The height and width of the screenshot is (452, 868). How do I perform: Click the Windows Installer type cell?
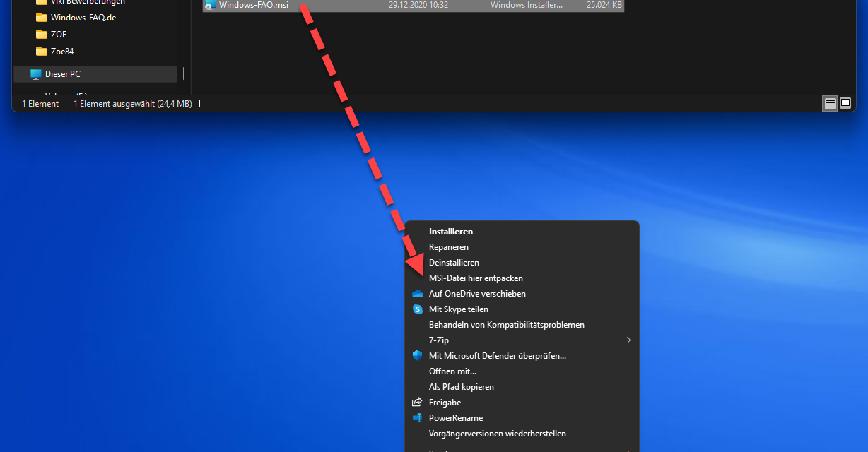pyautogui.click(x=527, y=5)
